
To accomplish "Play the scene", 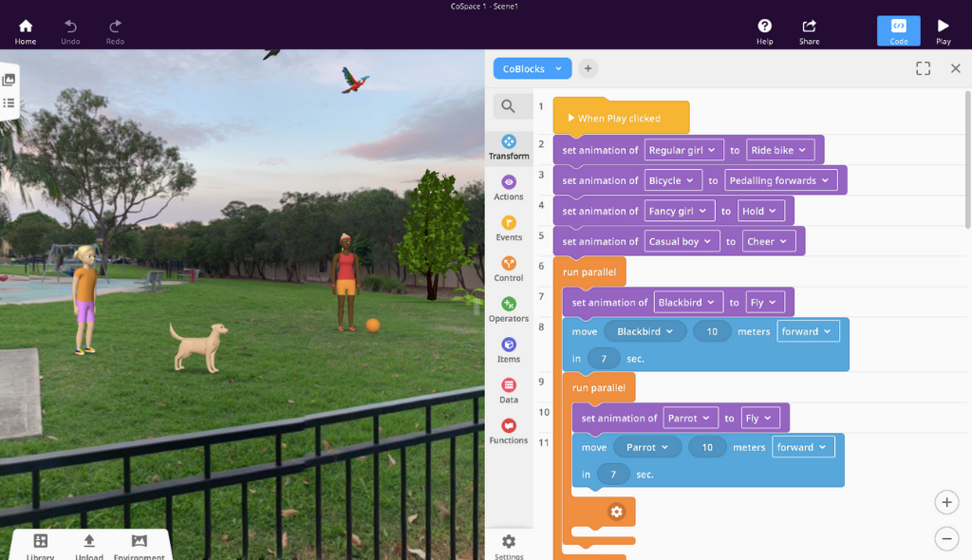I will [x=943, y=31].
